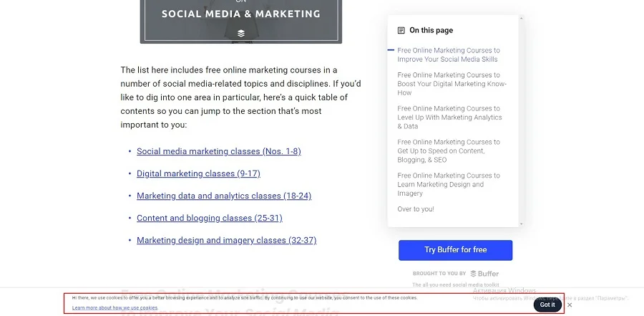The image size is (644, 316).
Task: Select Marketing design and imagery classes (32-37) link
Action: click(x=226, y=240)
